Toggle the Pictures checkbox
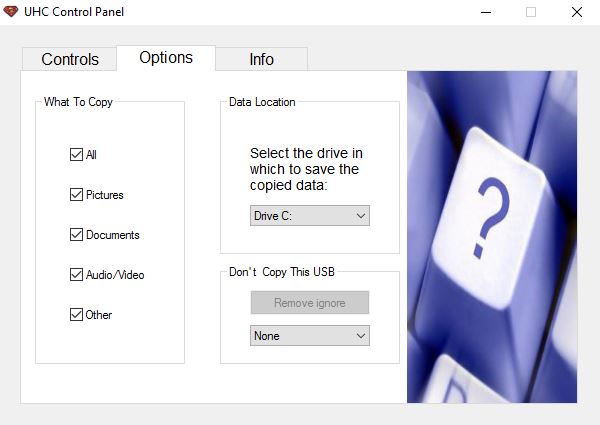This screenshot has height=425, width=600. click(76, 195)
